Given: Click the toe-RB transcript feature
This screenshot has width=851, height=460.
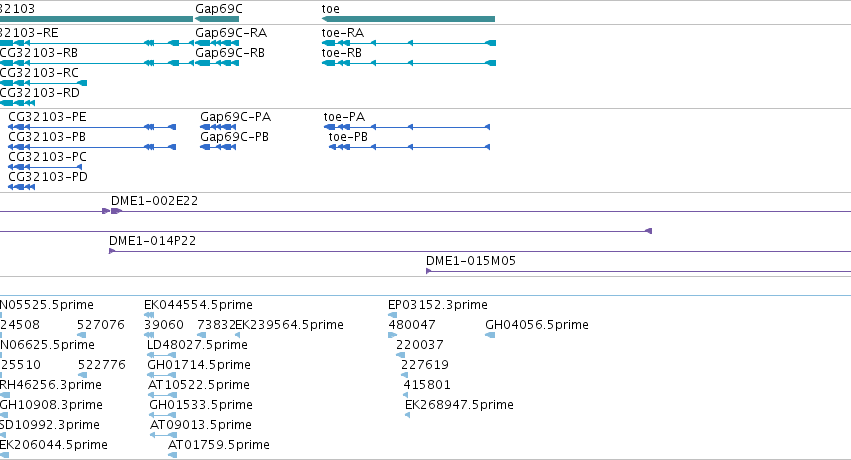Looking at the screenshot, I should [x=409, y=63].
